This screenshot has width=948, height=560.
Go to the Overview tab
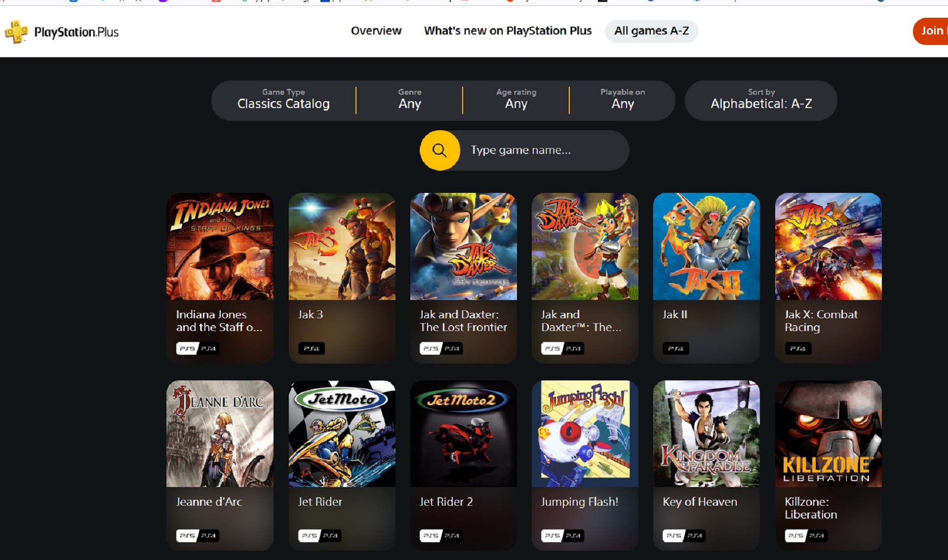tap(376, 31)
